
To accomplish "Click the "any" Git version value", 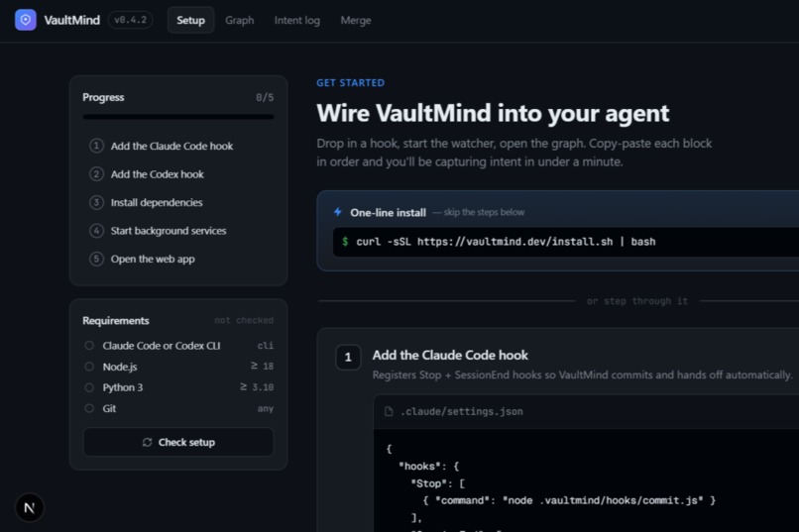I will 266,408.
